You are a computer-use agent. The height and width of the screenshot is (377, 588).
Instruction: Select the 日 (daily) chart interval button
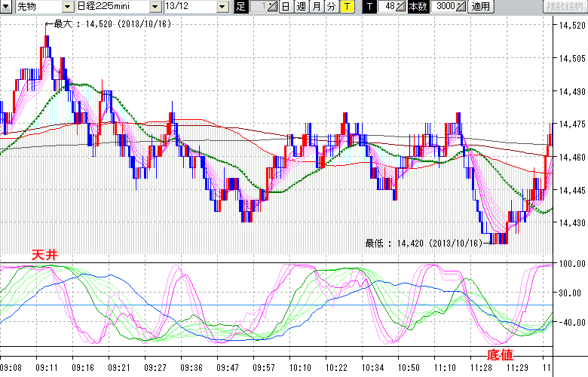click(286, 7)
